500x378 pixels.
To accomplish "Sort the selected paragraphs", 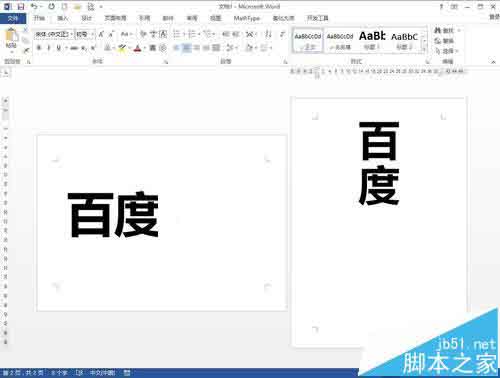I will [x=268, y=34].
